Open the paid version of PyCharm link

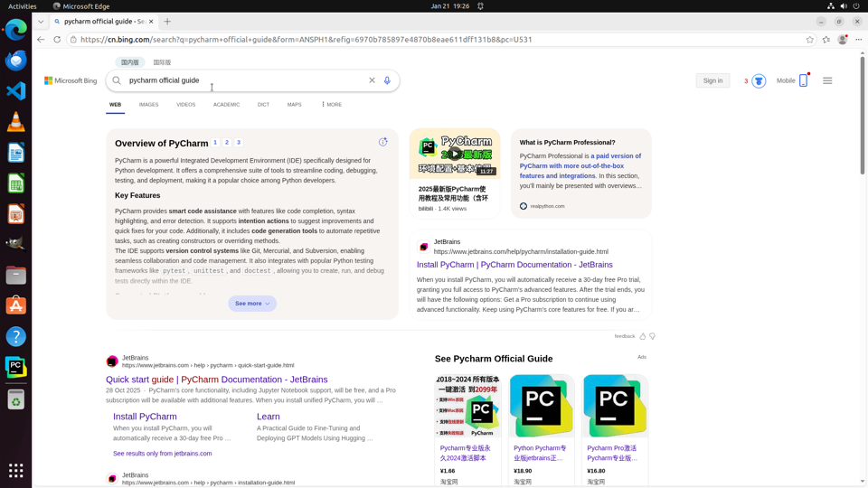pos(580,166)
